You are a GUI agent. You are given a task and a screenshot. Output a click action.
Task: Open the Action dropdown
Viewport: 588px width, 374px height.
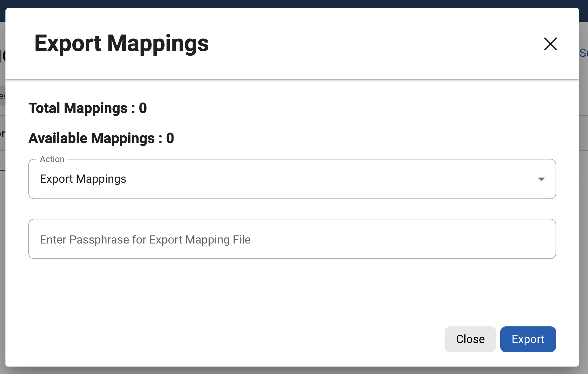tap(292, 179)
